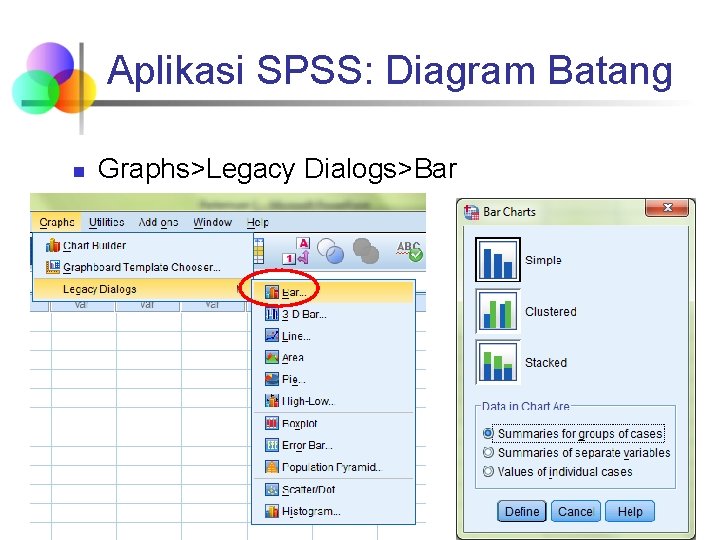The image size is (720, 540).
Task: Open the Help menu
Action: coord(258,222)
